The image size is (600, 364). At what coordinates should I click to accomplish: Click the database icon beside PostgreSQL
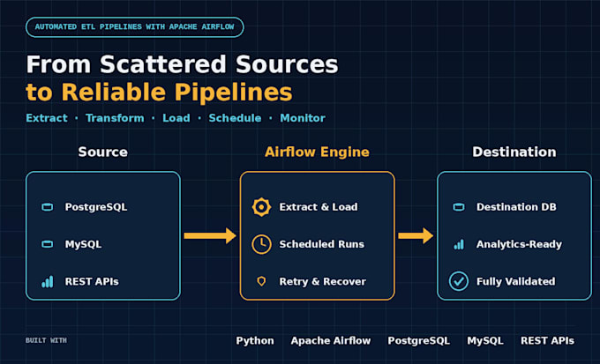tap(48, 207)
